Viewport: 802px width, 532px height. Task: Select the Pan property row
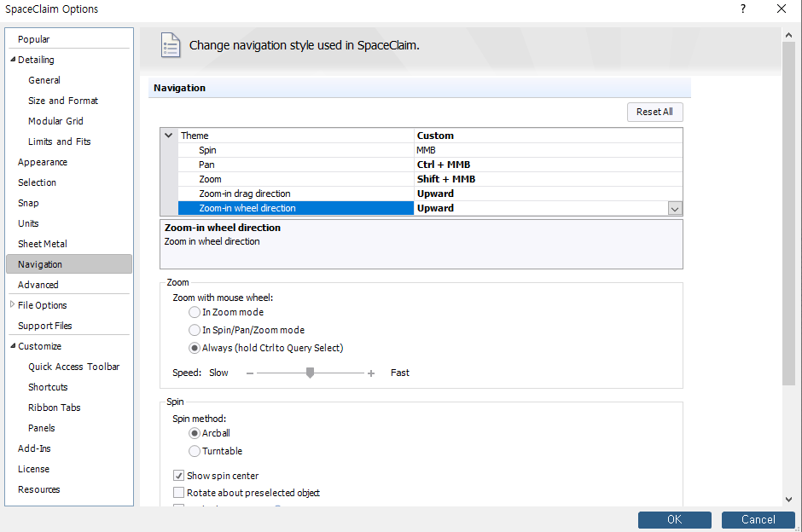(430, 165)
